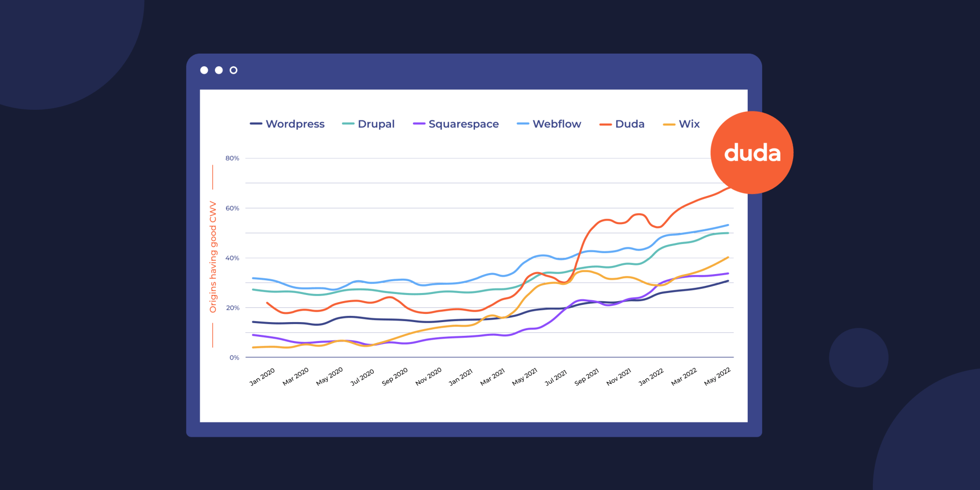Viewport: 980px width, 490px height.
Task: Click the Nov 2020 x-axis label
Action: (428, 377)
